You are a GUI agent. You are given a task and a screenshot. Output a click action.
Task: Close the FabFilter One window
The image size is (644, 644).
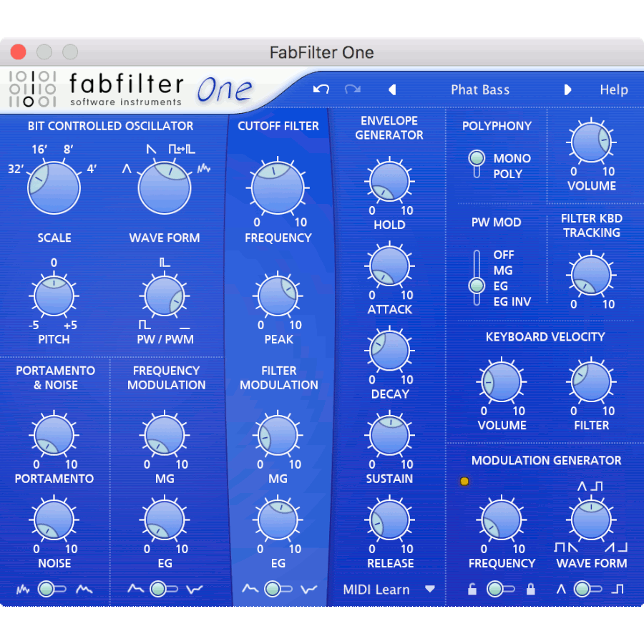[18, 52]
